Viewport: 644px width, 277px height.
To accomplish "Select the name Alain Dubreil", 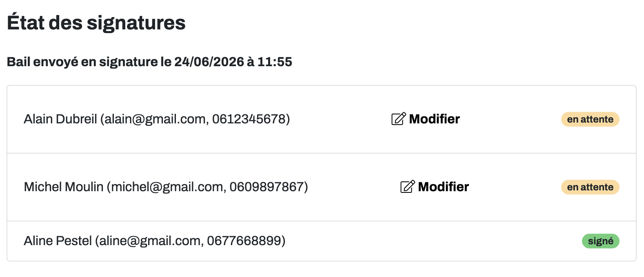I will pos(60,119).
